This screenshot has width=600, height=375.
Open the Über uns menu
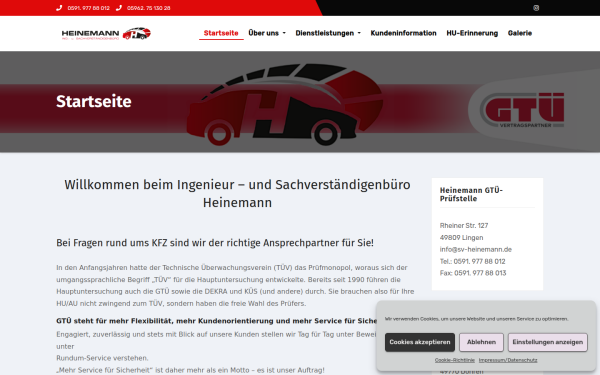(267, 33)
